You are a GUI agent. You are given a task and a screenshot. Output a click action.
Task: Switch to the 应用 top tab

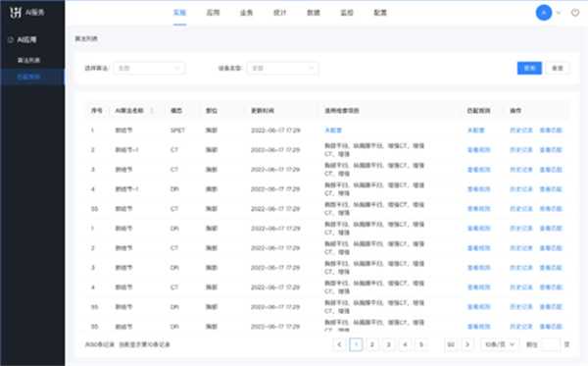coord(213,13)
